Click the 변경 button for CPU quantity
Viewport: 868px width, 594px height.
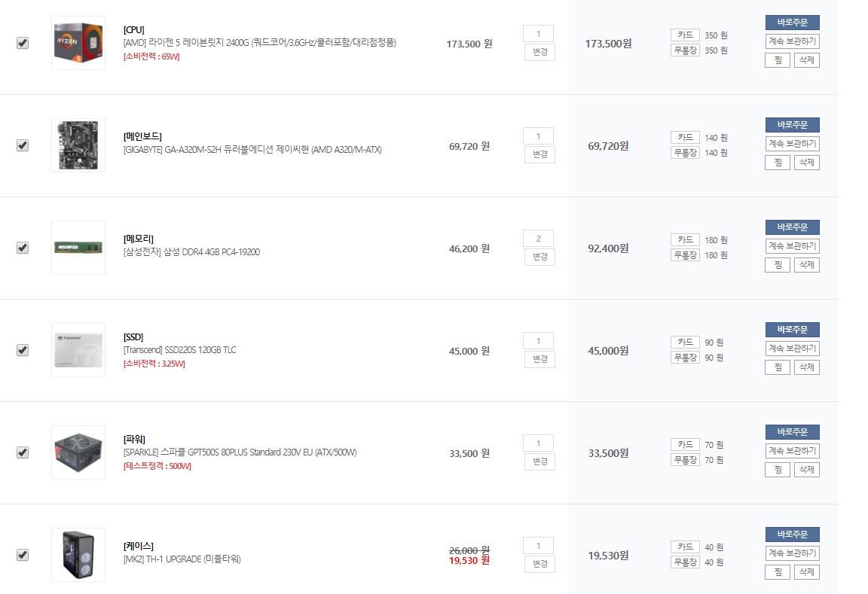[x=539, y=52]
